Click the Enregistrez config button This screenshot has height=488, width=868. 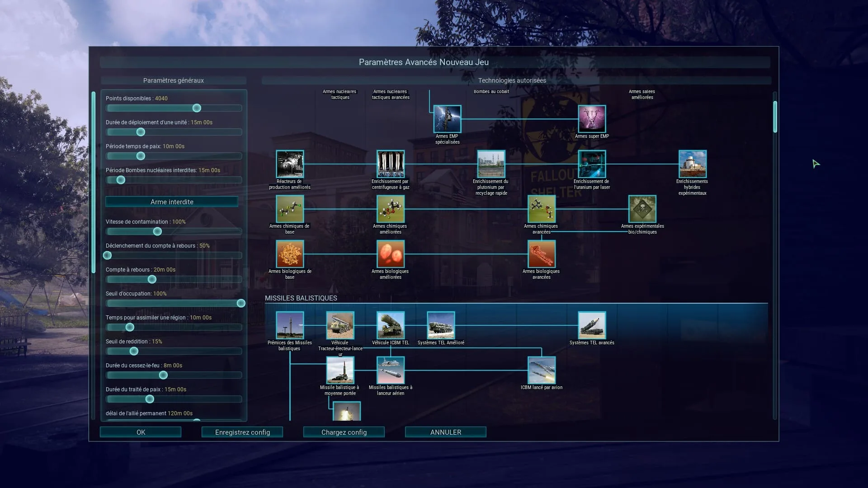click(x=242, y=432)
